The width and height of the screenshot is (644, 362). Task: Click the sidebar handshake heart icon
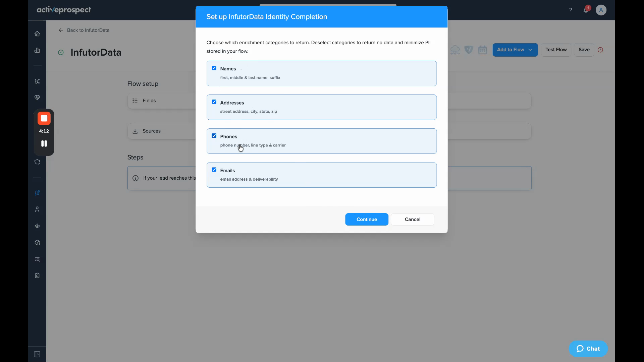[x=37, y=98]
